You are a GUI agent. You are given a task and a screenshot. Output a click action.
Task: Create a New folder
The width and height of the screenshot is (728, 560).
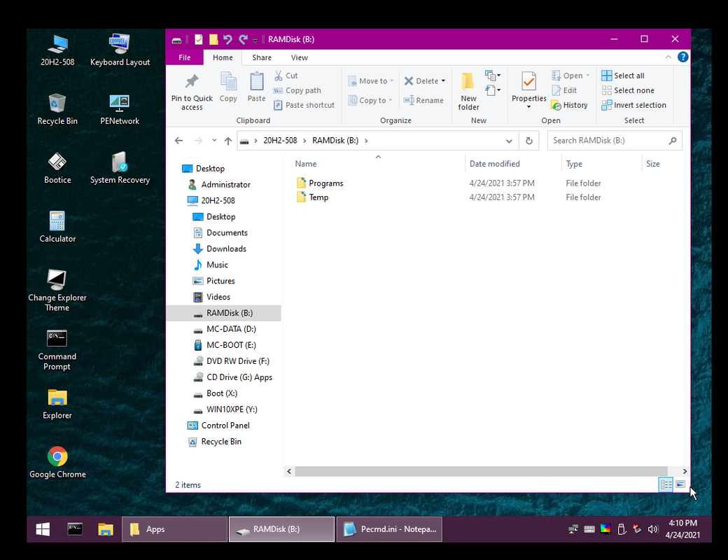click(468, 92)
